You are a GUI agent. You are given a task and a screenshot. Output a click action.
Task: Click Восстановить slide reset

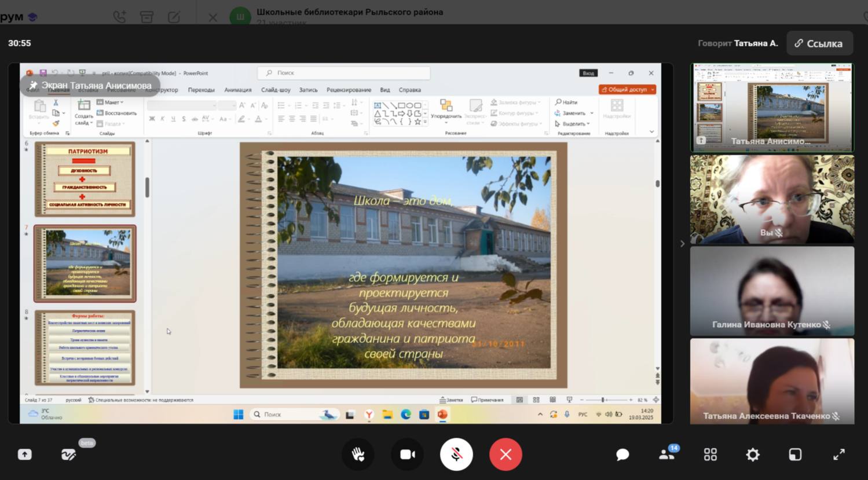click(116, 113)
